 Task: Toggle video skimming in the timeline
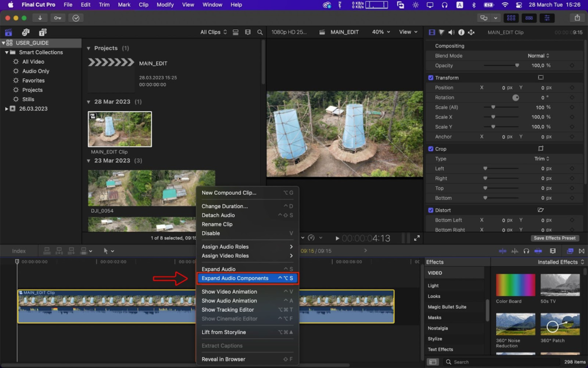coord(502,251)
